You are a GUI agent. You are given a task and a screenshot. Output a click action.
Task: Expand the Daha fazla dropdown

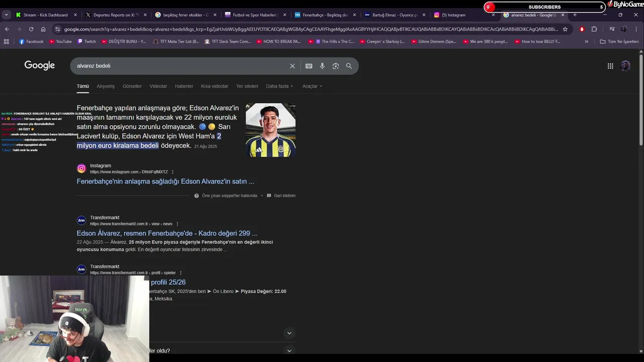[279, 86]
